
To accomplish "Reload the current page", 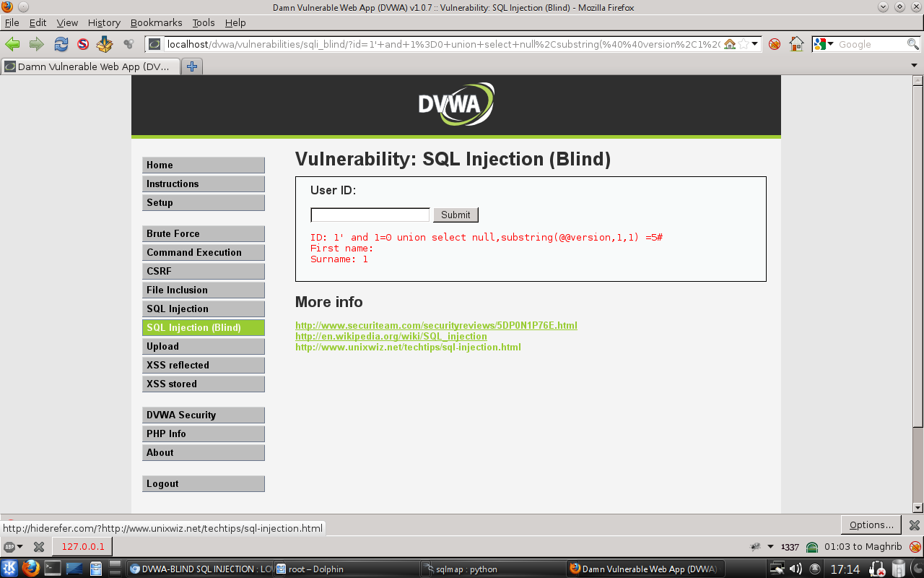I will click(61, 44).
